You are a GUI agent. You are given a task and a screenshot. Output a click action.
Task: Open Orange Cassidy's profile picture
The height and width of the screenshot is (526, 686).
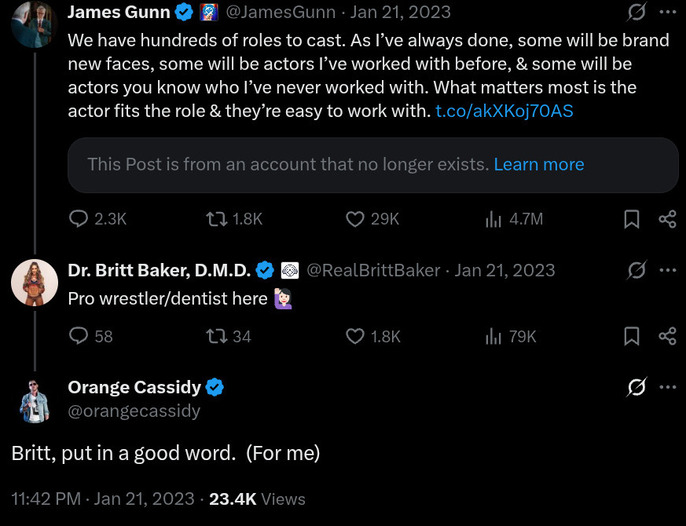34,400
